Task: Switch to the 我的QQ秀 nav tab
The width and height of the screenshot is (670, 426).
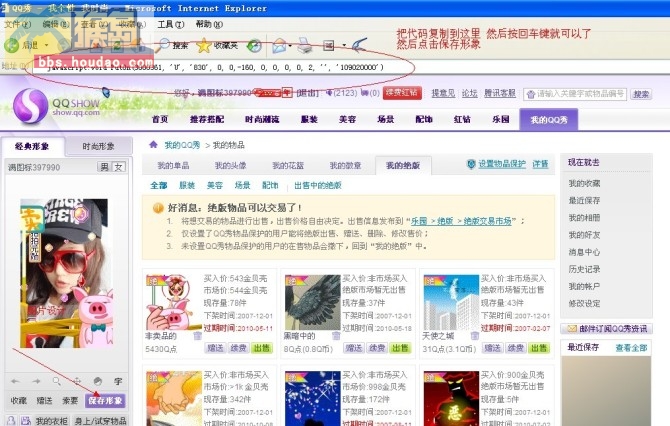Action: click(549, 120)
